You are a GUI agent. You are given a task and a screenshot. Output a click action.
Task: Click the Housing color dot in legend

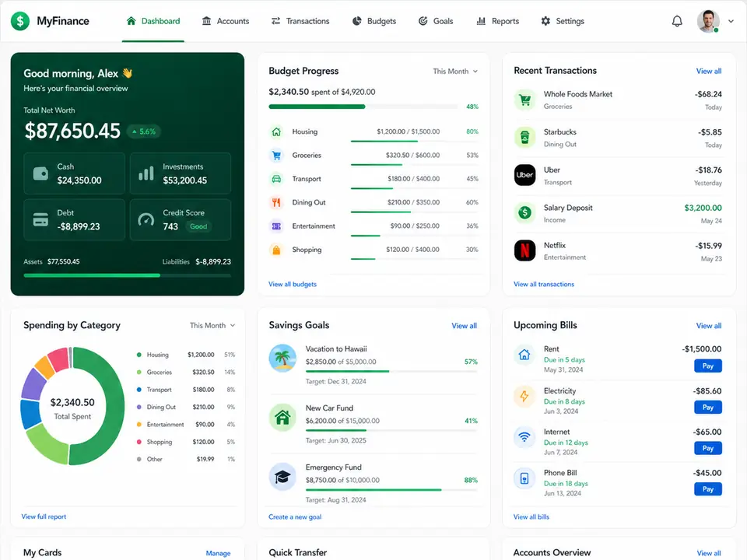(x=139, y=355)
